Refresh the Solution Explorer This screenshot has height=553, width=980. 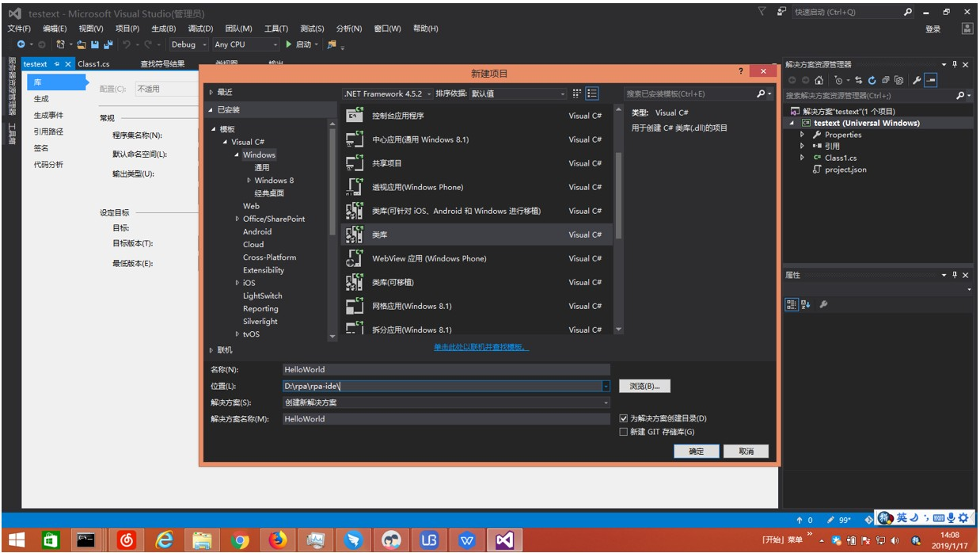pyautogui.click(x=872, y=80)
